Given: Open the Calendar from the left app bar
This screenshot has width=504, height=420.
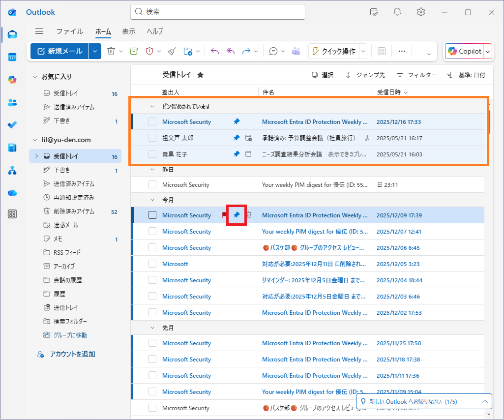Looking at the screenshot, I should (x=12, y=57).
